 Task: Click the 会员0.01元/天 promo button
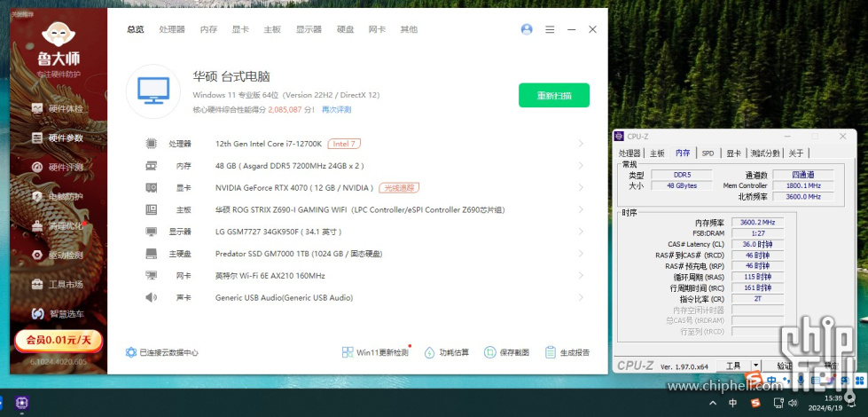tap(59, 340)
